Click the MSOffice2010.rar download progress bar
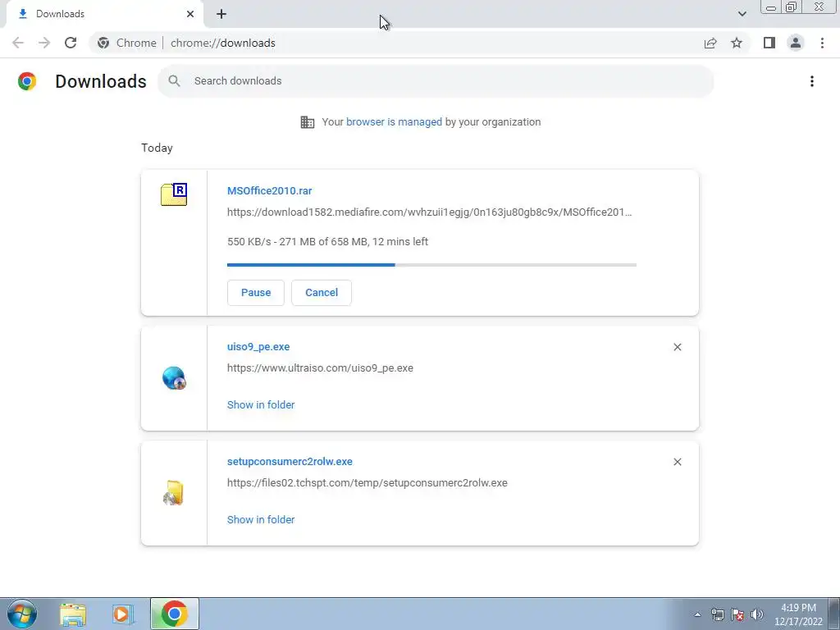This screenshot has width=840, height=630. (431, 265)
